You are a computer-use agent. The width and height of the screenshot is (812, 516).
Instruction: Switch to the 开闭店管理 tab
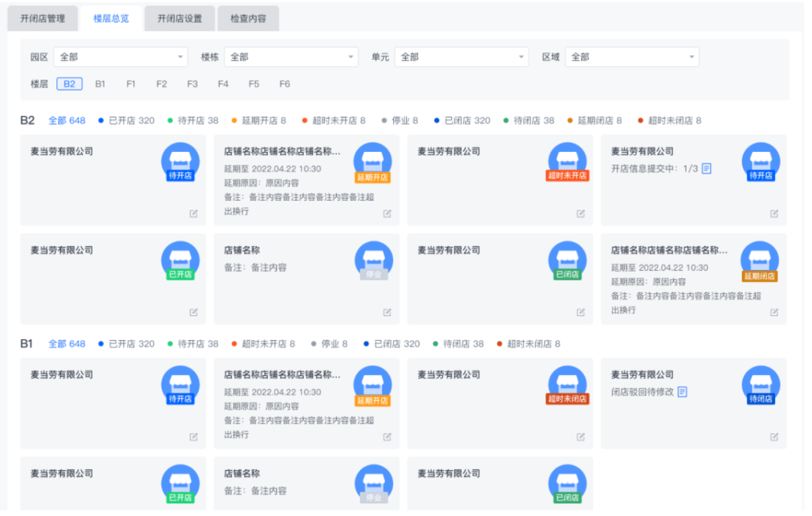click(x=42, y=18)
